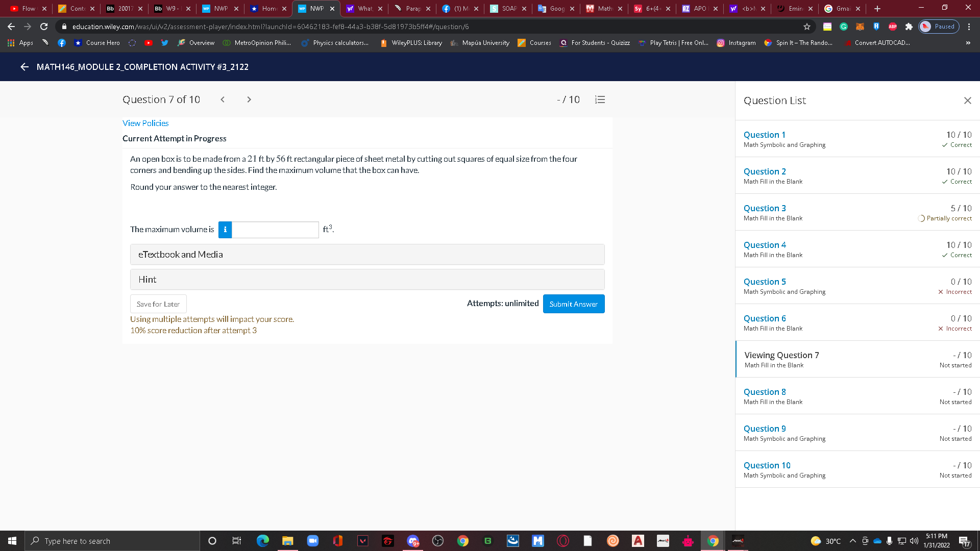Viewport: 980px width, 551px height.
Task: Go to next question chevron
Action: point(249,99)
